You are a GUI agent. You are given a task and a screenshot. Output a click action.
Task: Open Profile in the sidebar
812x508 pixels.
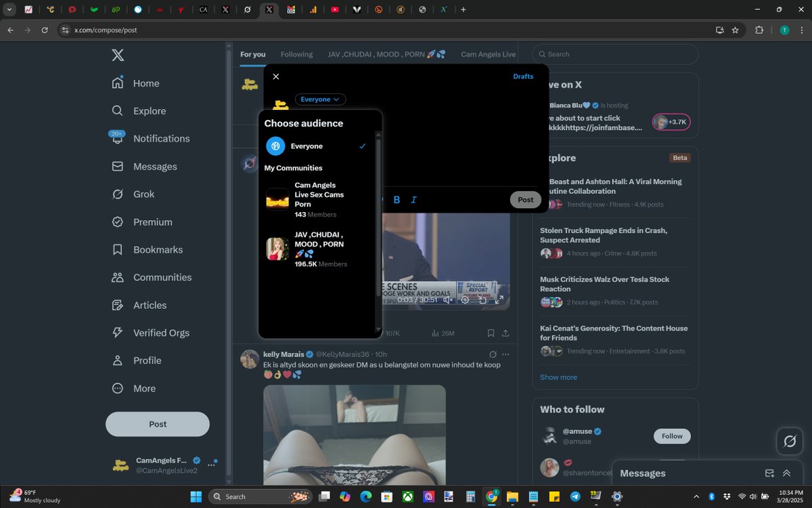click(137, 361)
